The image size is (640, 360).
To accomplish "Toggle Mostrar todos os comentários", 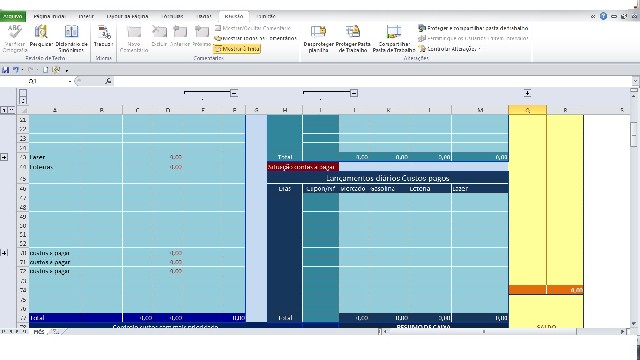I will (256, 38).
